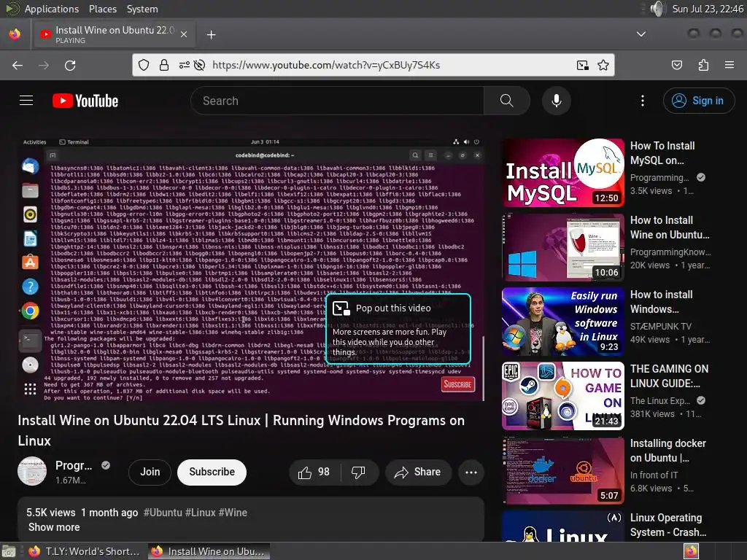Click show desktop icon in bottom panel
Image resolution: width=747 pixels, height=560 pixels.
click(x=9, y=551)
